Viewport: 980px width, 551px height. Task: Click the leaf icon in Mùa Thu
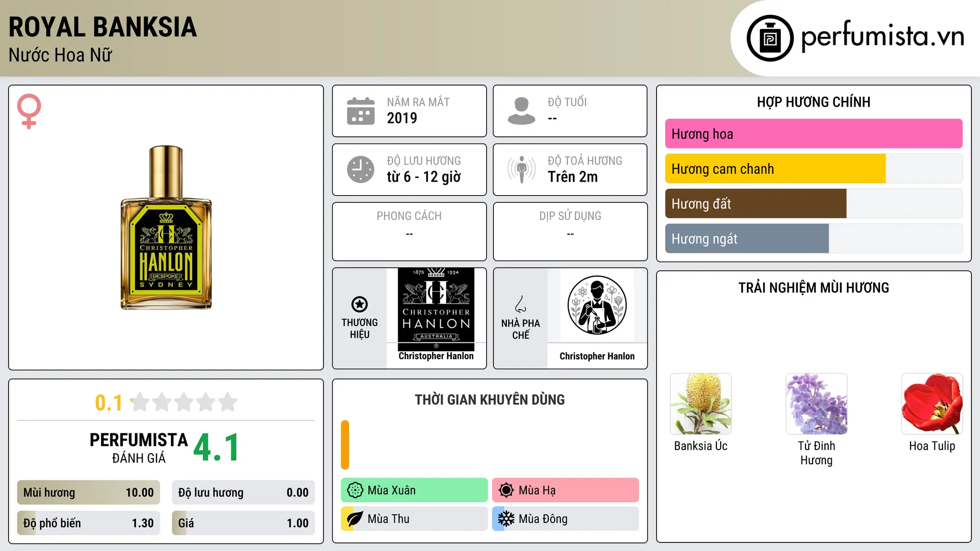(x=355, y=519)
